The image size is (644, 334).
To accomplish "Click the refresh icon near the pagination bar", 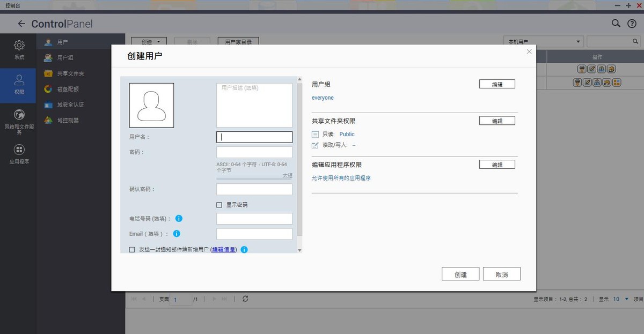I will click(245, 299).
